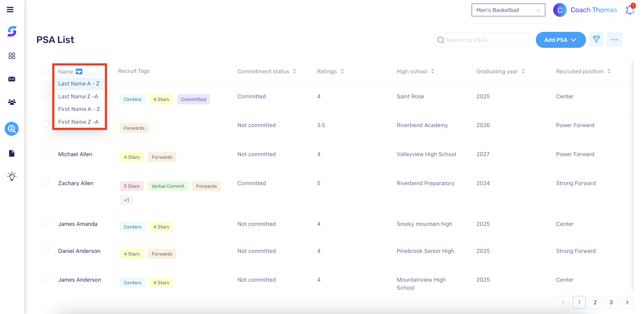Open the group people icon
Image resolution: width=644 pixels, height=314 pixels.
[12, 102]
